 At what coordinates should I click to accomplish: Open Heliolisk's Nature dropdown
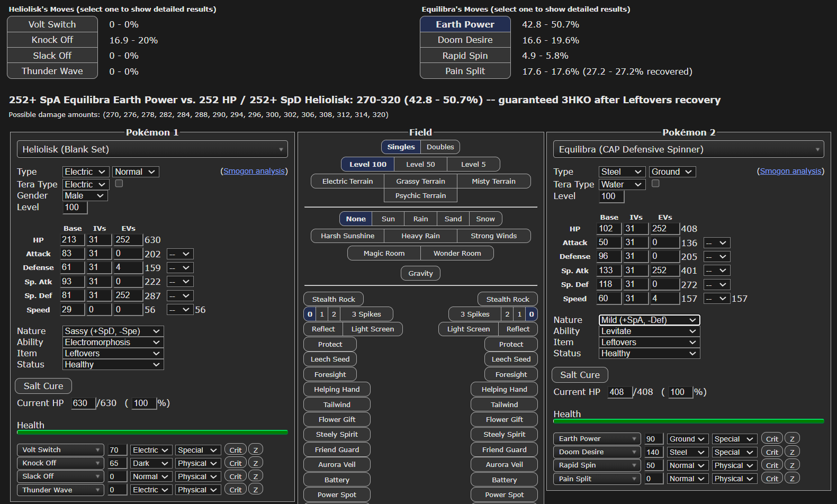pyautogui.click(x=113, y=331)
